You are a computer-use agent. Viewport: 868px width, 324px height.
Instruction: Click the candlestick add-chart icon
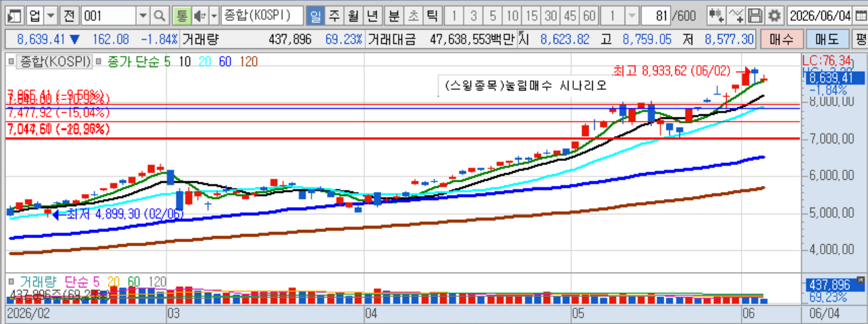pos(717,15)
